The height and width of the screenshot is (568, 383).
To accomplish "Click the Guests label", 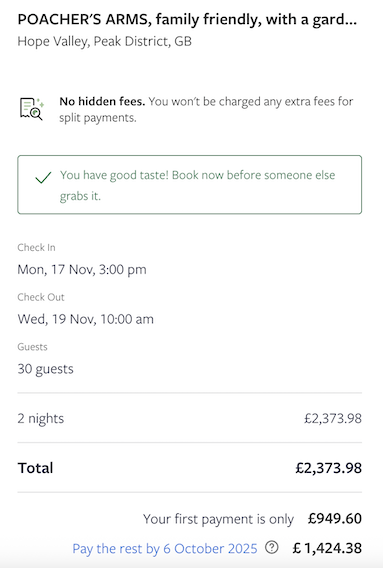I will pyautogui.click(x=32, y=347).
